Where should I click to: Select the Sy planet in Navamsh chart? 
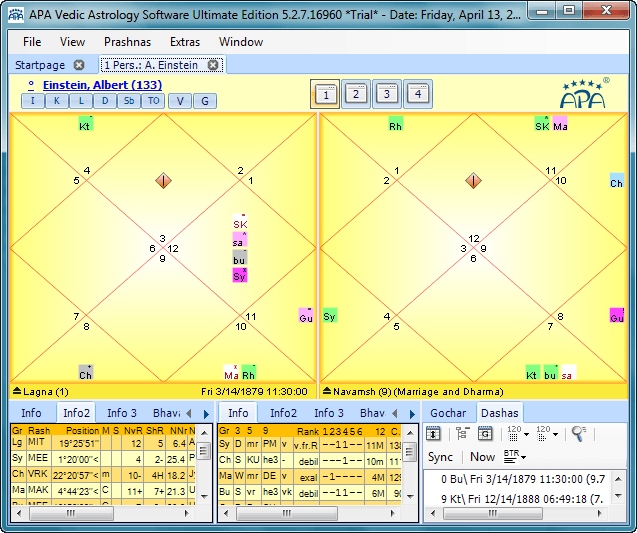point(329,316)
